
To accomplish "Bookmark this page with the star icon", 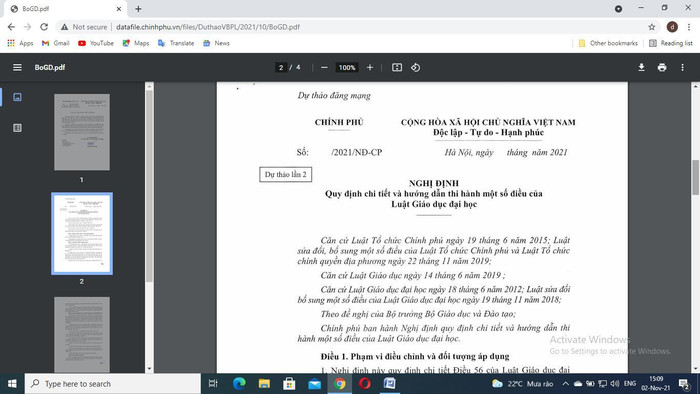I will point(652,27).
